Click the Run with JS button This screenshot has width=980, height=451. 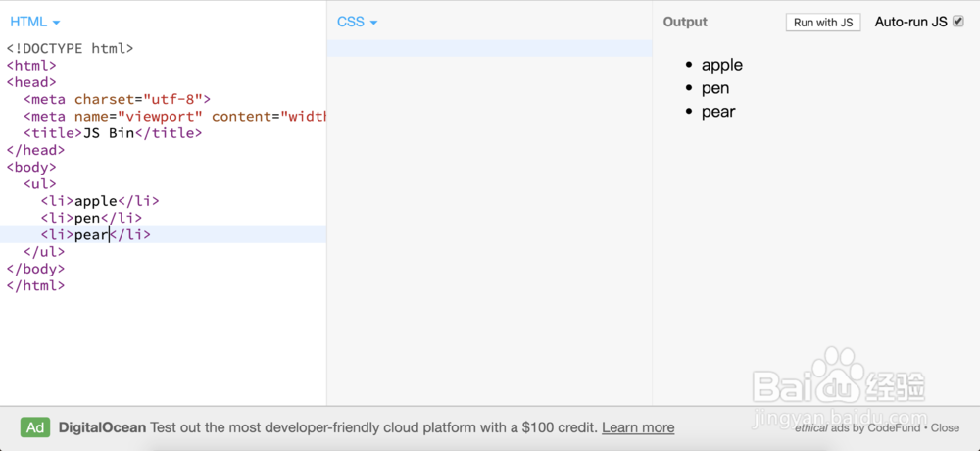tap(823, 23)
